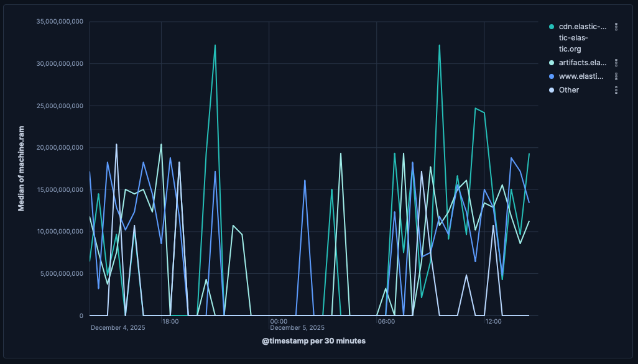Click the cdn.elastic teal color dot
Image resolution: width=638 pixels, height=364 pixels.
pyautogui.click(x=552, y=27)
